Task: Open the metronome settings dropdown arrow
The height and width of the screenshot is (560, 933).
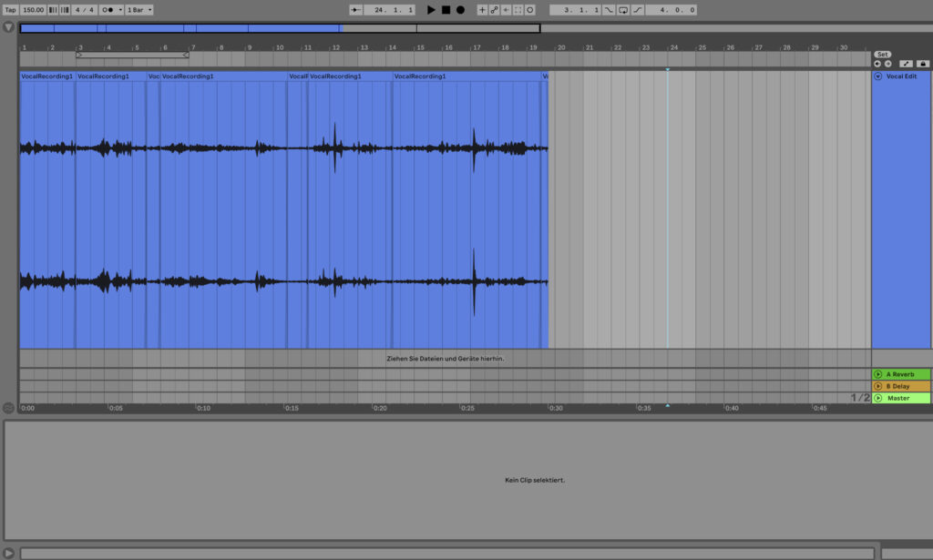Action: tap(120, 10)
